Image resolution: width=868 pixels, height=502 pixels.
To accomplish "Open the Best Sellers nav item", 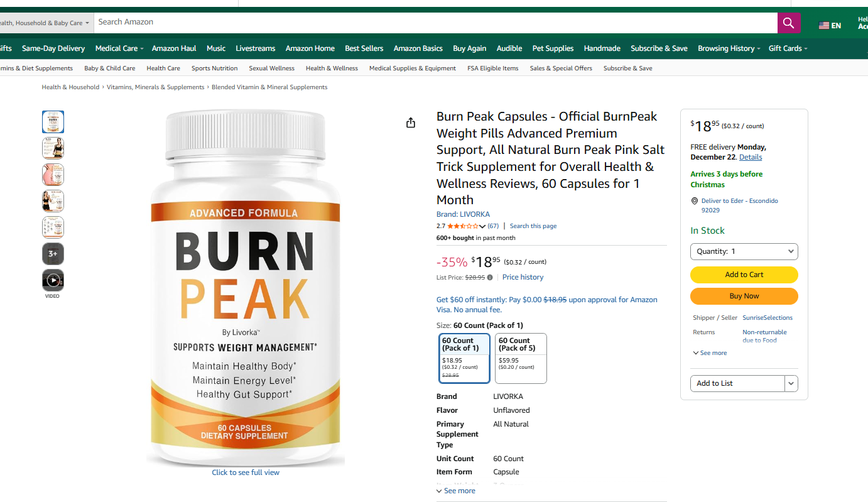I will pos(364,48).
